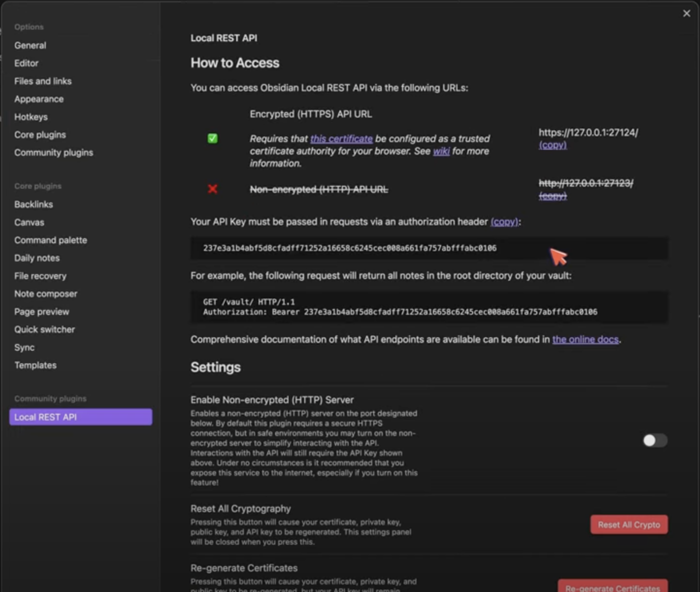Click the GET /vault/ example request block

click(x=429, y=307)
